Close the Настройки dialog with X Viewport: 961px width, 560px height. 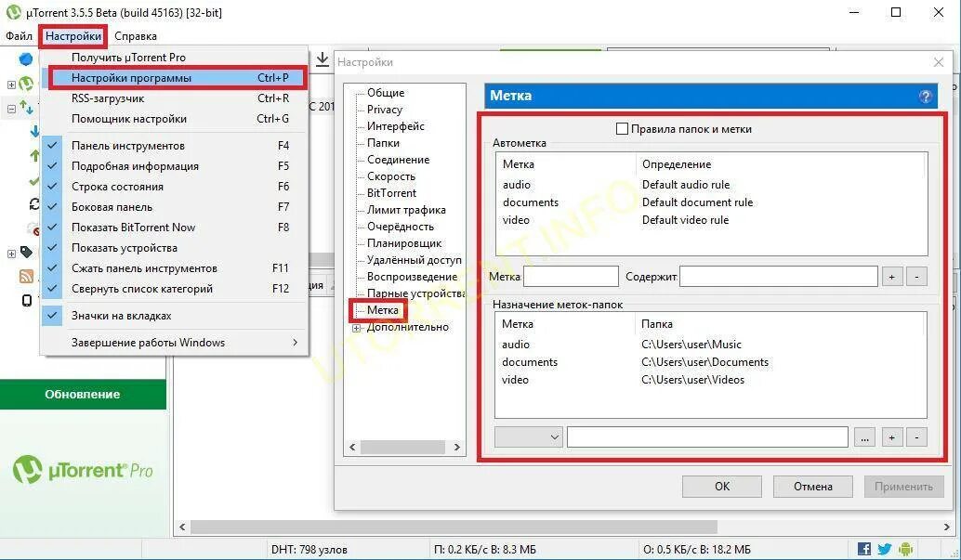[x=939, y=62]
